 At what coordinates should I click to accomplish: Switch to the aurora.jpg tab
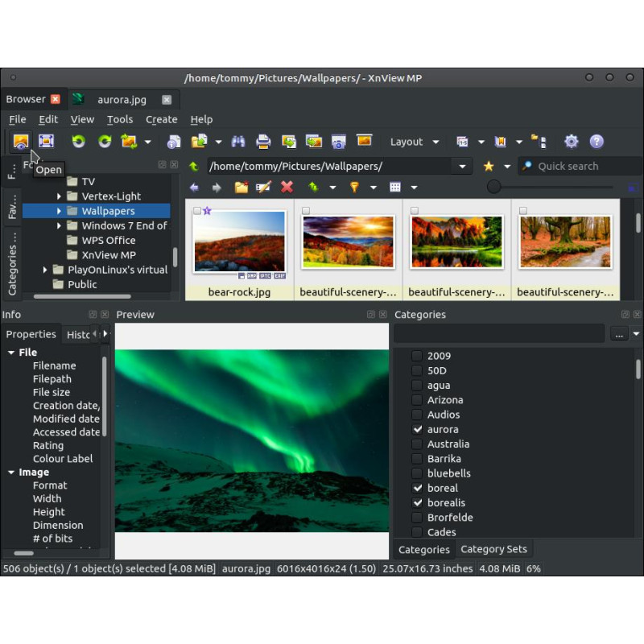[122, 100]
